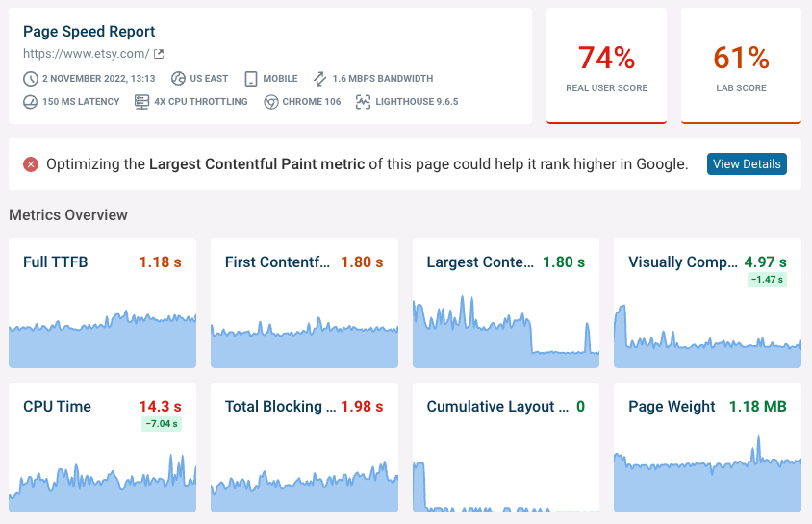
Task: Click the -1.47 s change badge
Action: [767, 280]
